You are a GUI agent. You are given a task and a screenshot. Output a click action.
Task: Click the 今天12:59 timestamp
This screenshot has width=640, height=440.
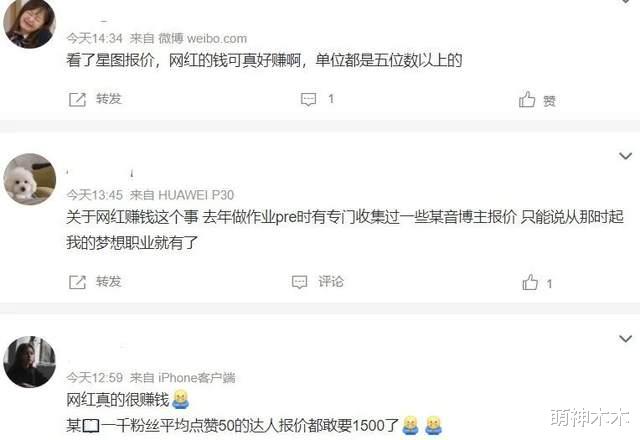(94, 378)
